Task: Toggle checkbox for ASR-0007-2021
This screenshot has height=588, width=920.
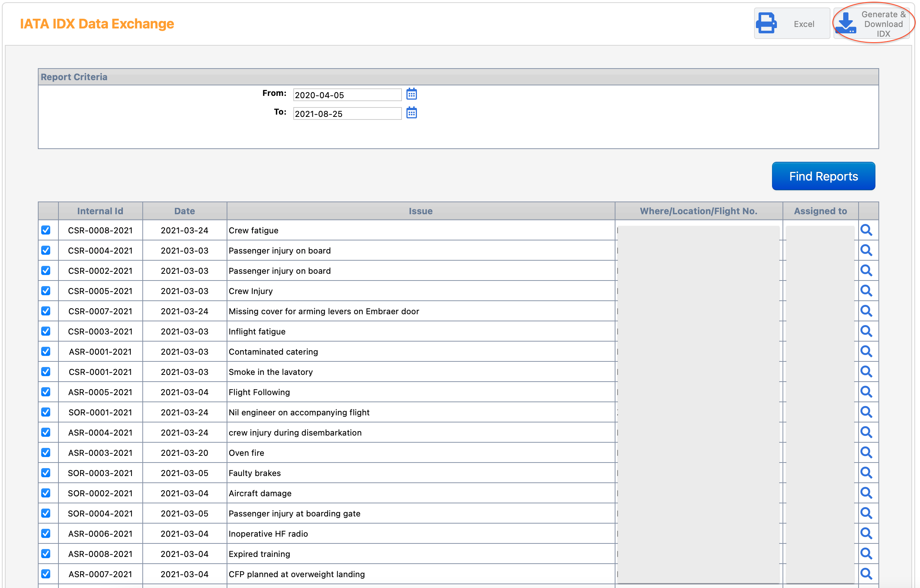Action: [46, 574]
